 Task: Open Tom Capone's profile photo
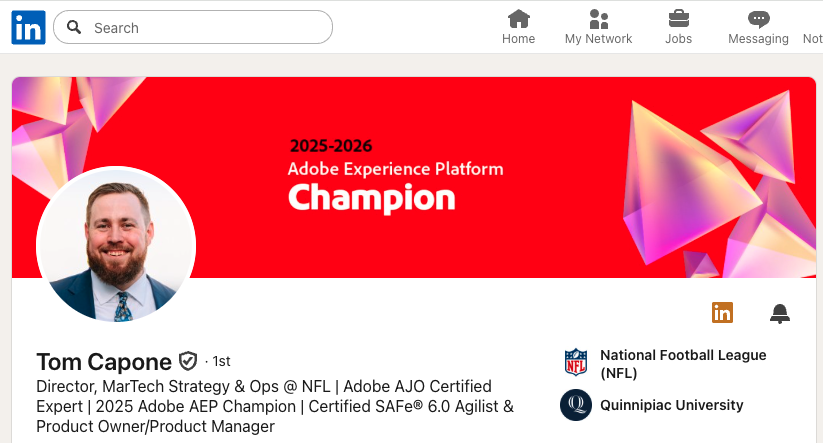116,246
